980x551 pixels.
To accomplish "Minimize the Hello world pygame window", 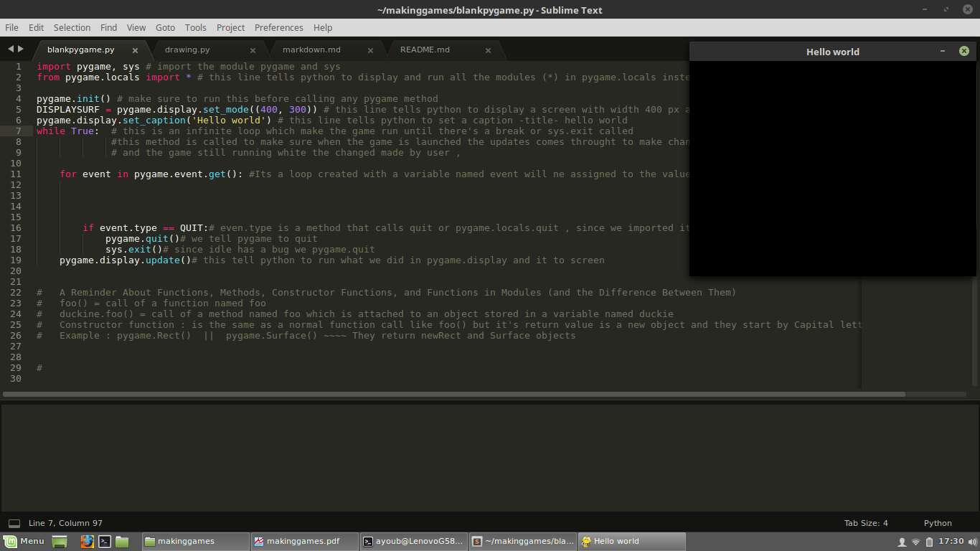I will tap(943, 51).
